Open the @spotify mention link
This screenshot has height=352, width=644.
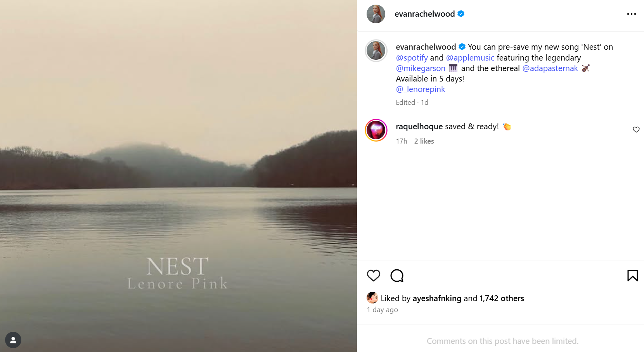point(412,58)
